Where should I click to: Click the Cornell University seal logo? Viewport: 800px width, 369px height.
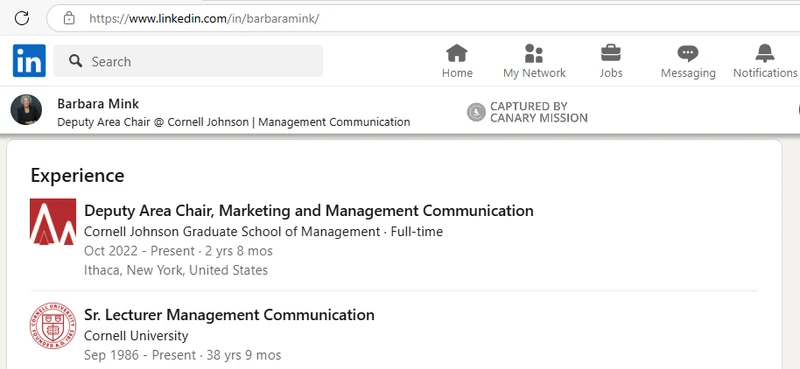coord(53,326)
